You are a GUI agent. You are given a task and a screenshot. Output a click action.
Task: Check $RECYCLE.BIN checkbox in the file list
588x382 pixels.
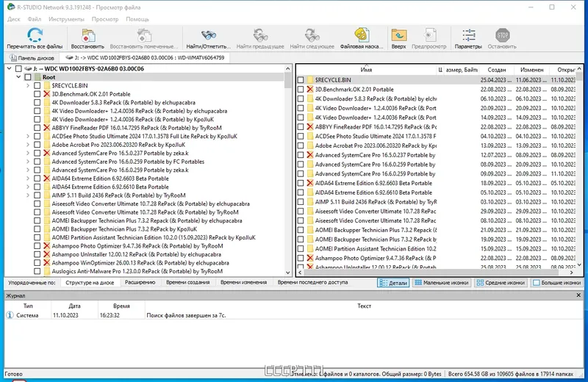click(x=301, y=80)
